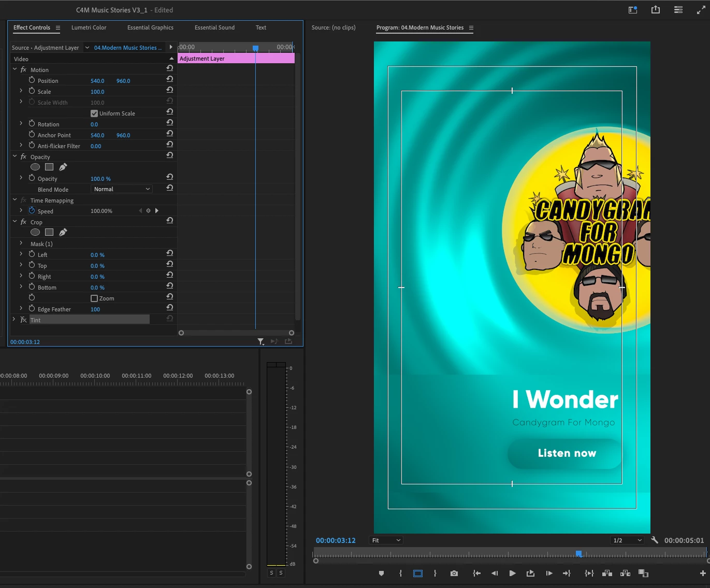710x588 pixels.
Task: Toggle animation stopwatch for Position
Action: click(32, 80)
